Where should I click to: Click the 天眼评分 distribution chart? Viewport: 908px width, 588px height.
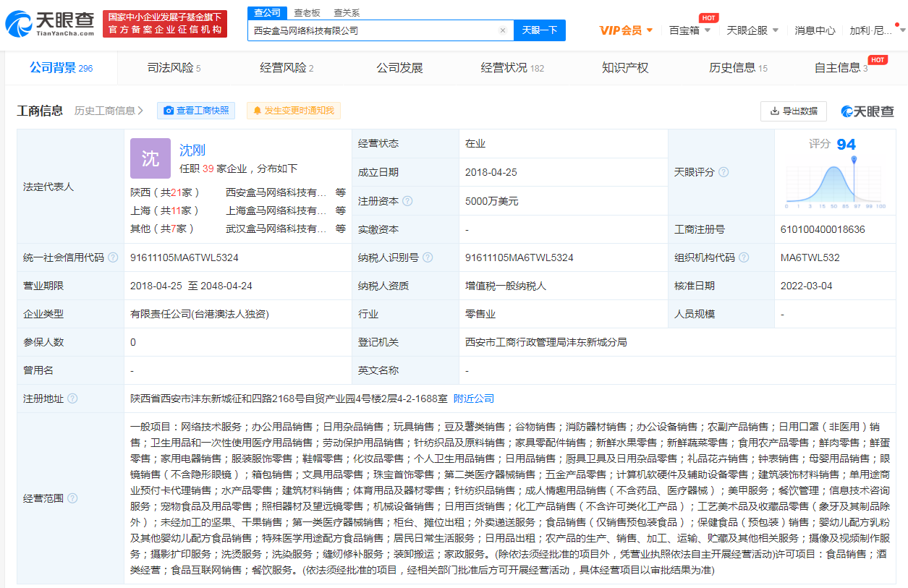[834, 184]
